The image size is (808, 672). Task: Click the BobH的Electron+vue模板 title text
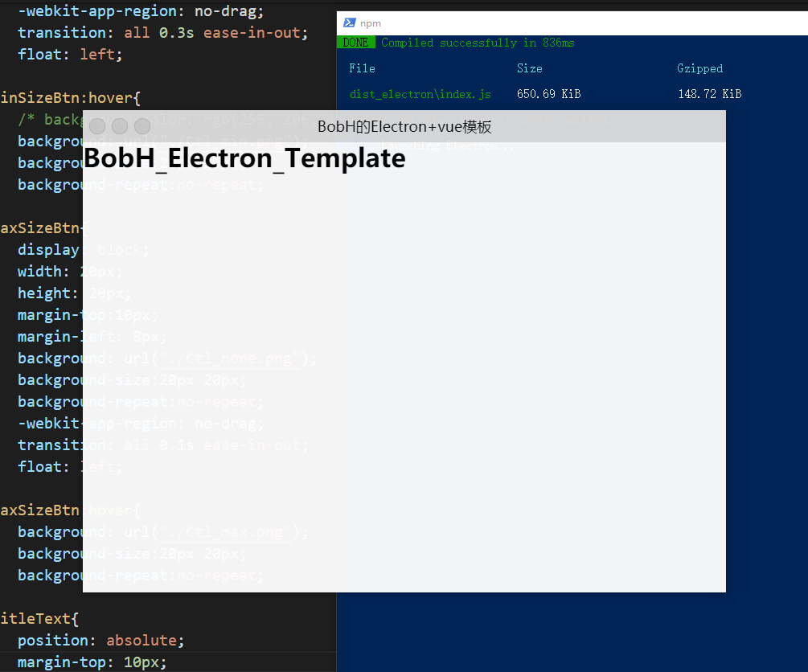coord(404,126)
